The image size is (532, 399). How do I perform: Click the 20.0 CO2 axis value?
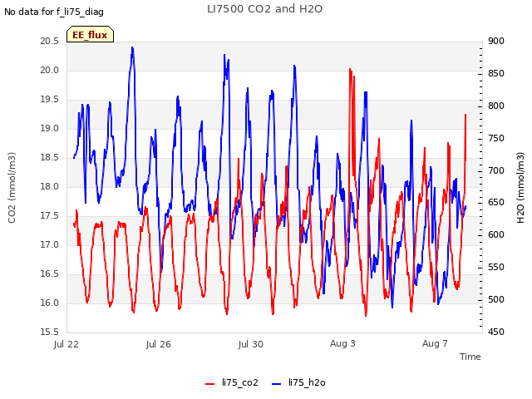tap(50, 70)
